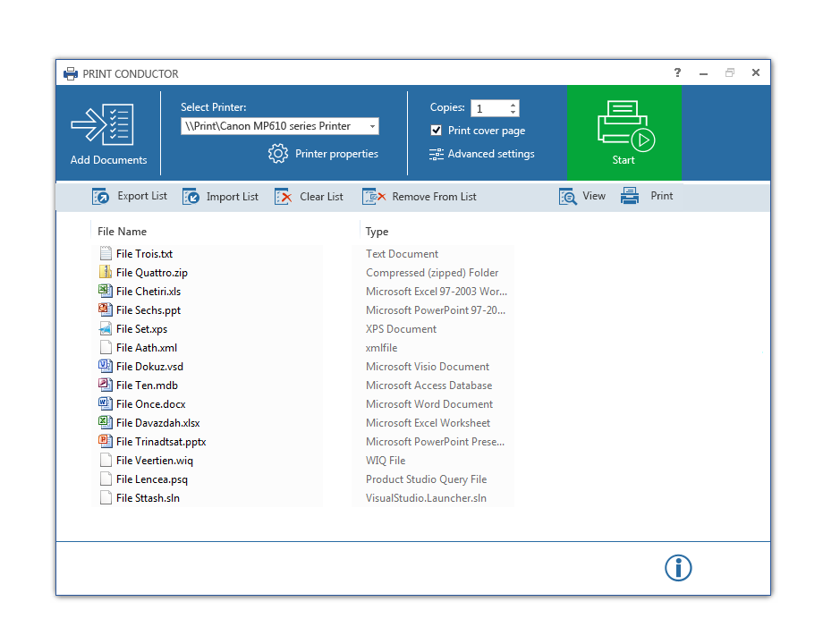Increase copies with the up arrow
Screen dimensions: 823x644
pos(513,105)
